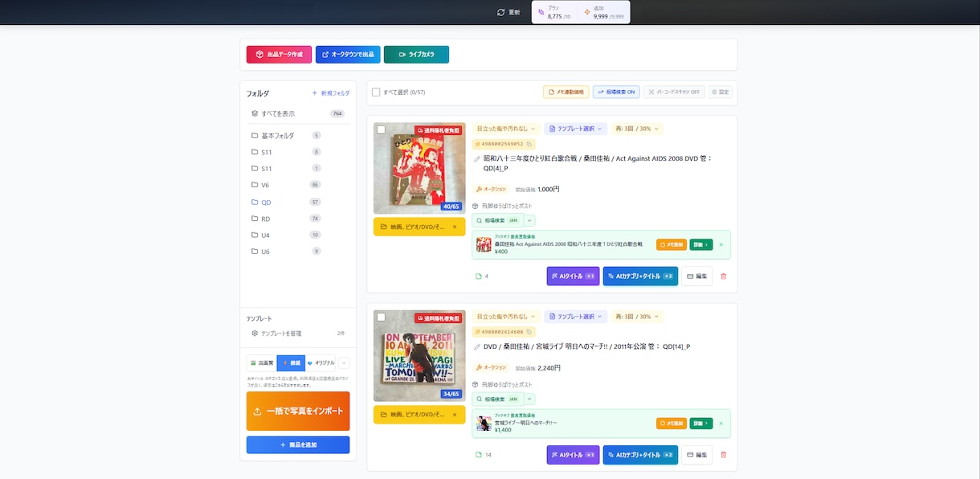Viewport: 980px width, 479px height.
Task: Expand arrow beside 相場検索 JAN on 宮城ライブ item
Action: click(529, 399)
